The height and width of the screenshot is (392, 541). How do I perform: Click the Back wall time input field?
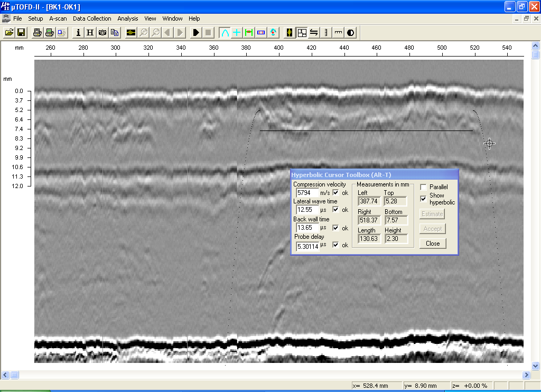307,228
